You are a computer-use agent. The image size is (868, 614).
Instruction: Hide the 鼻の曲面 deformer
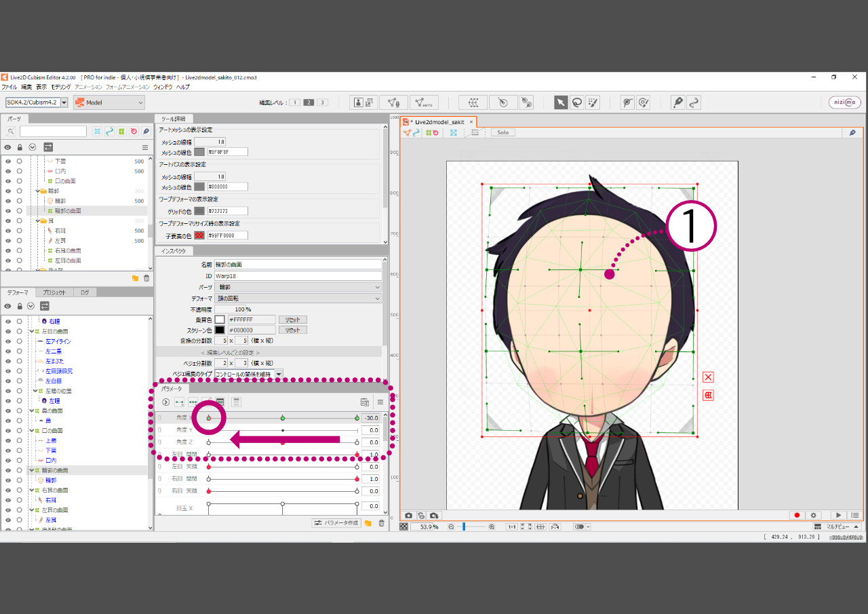8,410
